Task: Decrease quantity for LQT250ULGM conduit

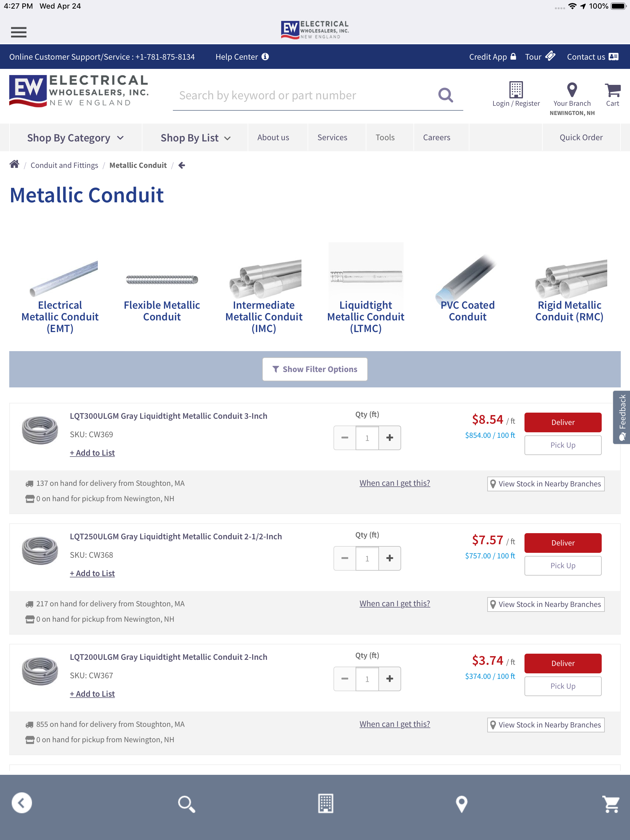Action: coord(345,558)
